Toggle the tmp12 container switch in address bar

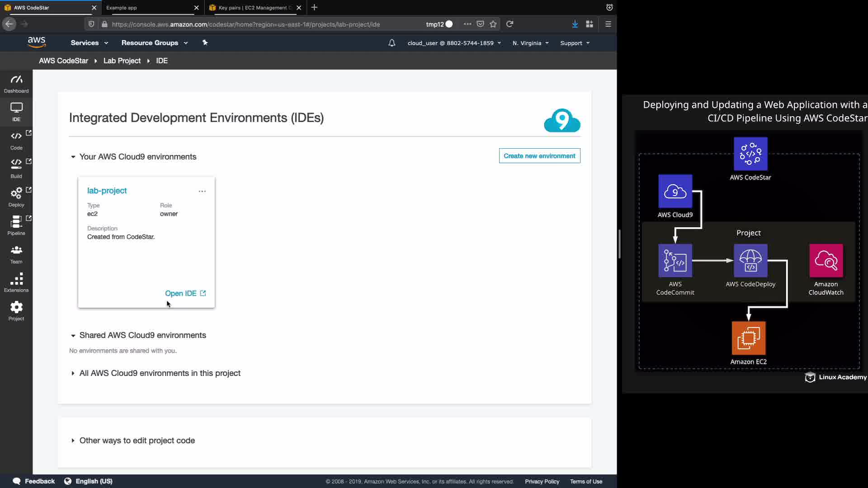click(448, 24)
